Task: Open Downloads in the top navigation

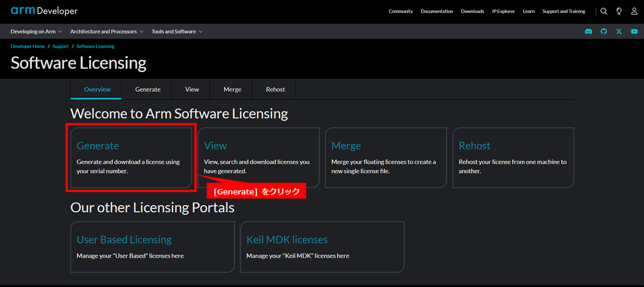Action: 472,11
